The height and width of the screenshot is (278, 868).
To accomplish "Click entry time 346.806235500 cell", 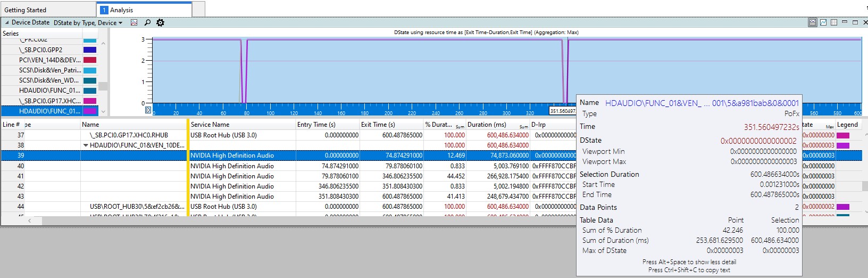I will pyautogui.click(x=328, y=186).
